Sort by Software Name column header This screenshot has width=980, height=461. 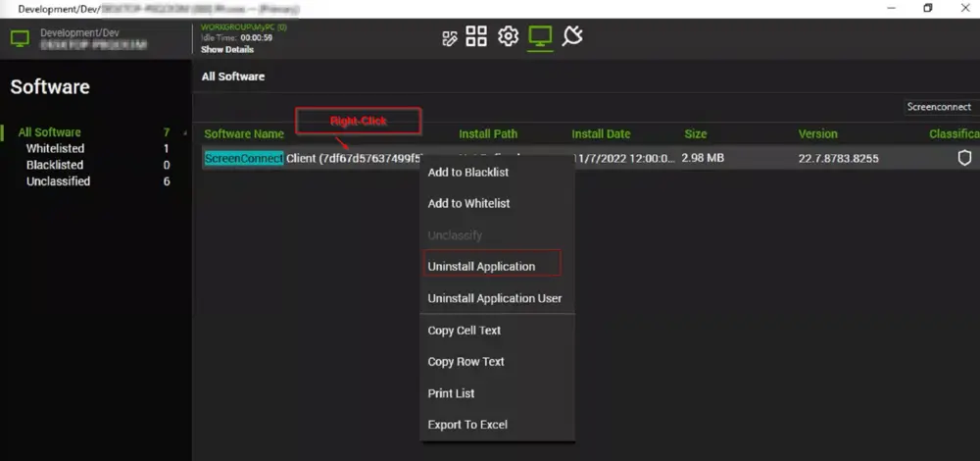click(244, 133)
